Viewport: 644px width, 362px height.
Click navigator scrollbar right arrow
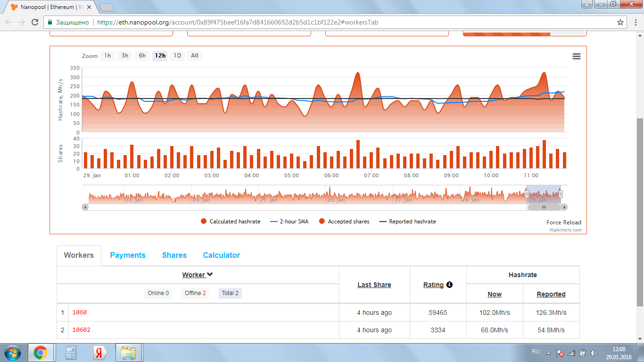click(x=564, y=207)
